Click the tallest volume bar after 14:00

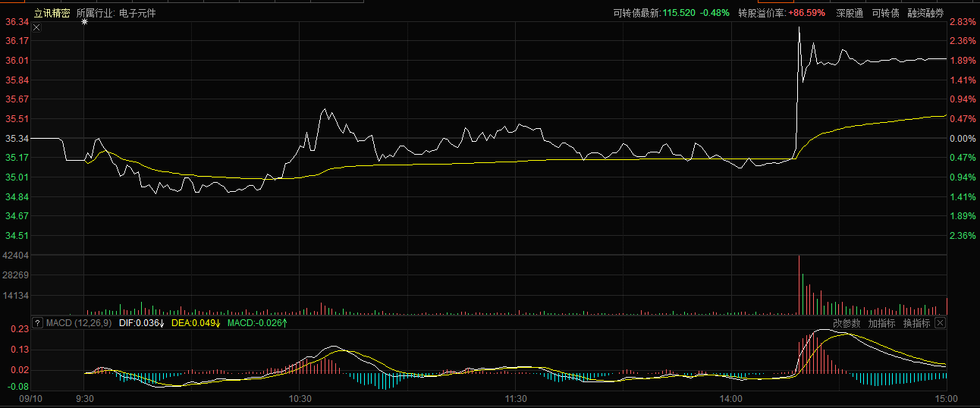click(799, 284)
